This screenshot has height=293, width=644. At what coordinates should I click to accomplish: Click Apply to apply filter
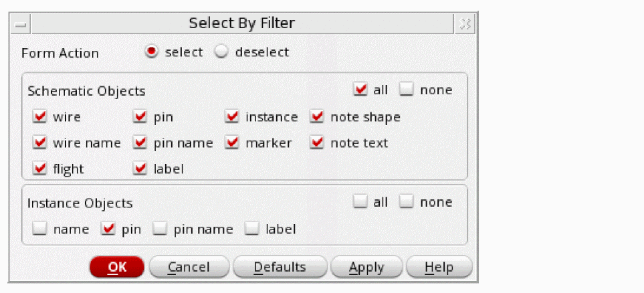point(366,267)
